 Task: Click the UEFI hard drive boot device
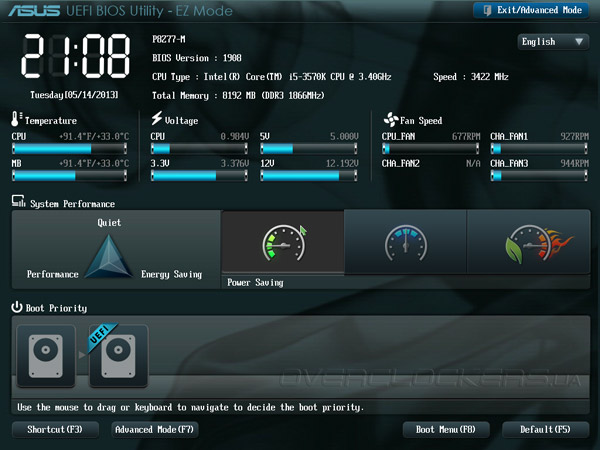(119, 356)
